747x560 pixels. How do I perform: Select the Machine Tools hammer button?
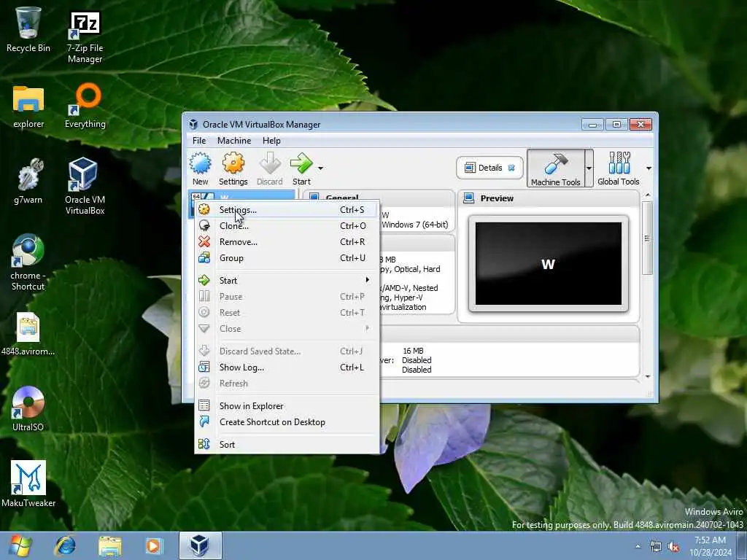tap(555, 168)
